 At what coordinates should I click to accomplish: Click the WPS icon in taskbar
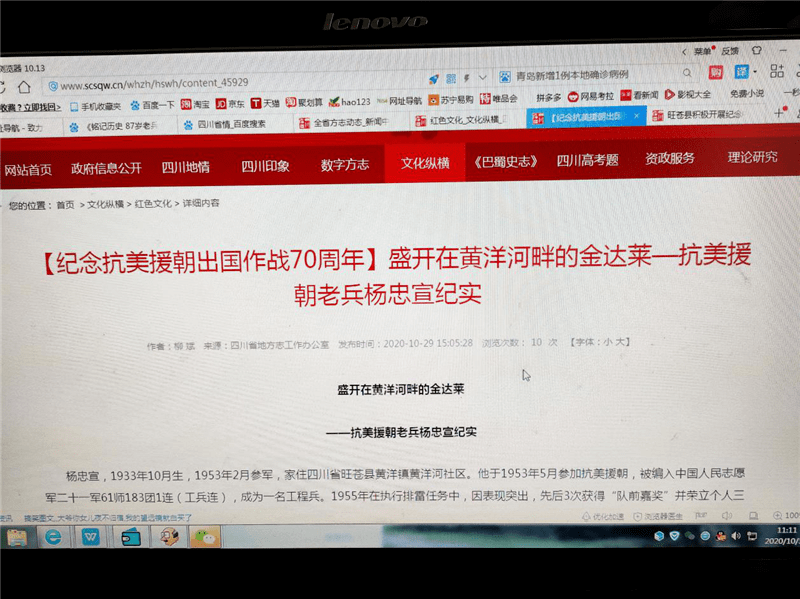[91, 537]
